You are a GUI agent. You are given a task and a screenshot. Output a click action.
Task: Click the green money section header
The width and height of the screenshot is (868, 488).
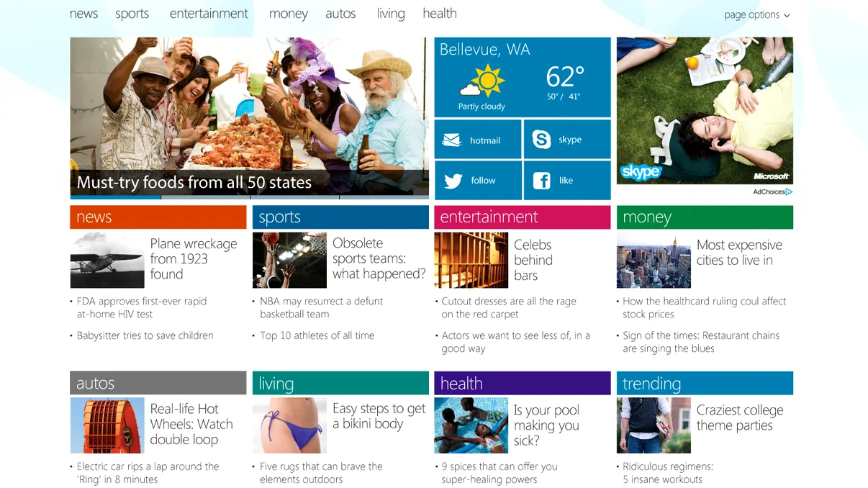705,217
